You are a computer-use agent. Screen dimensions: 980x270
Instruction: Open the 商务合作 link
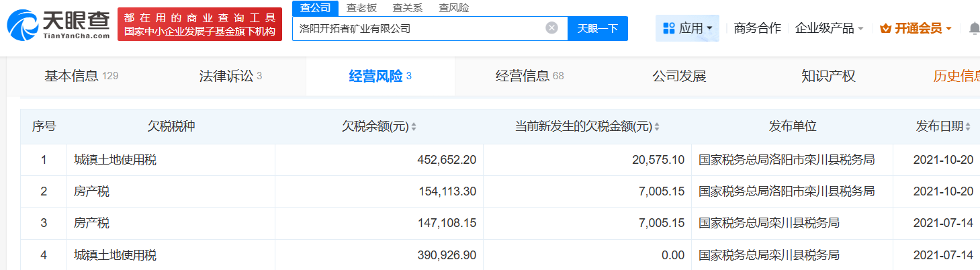click(x=757, y=28)
